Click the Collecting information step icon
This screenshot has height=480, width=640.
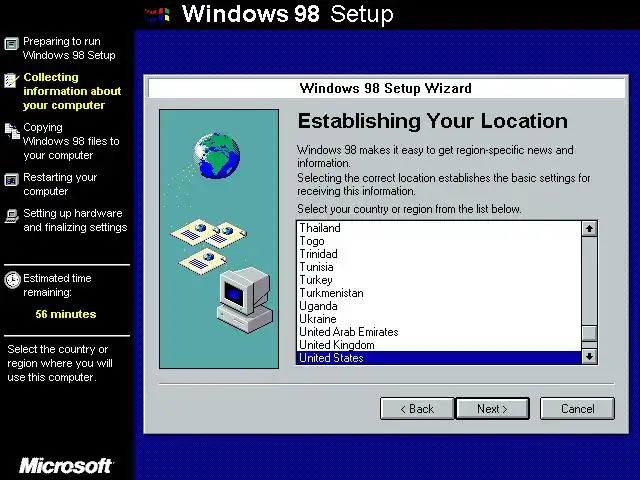(x=11, y=80)
